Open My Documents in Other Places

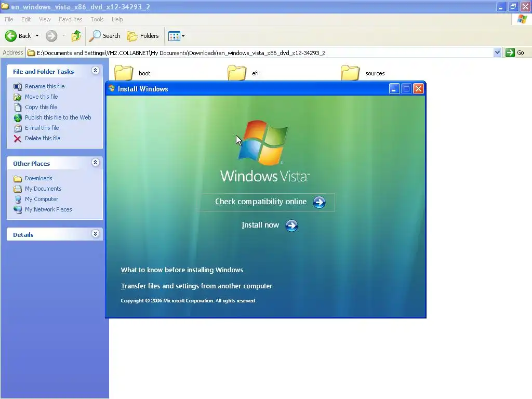43,189
